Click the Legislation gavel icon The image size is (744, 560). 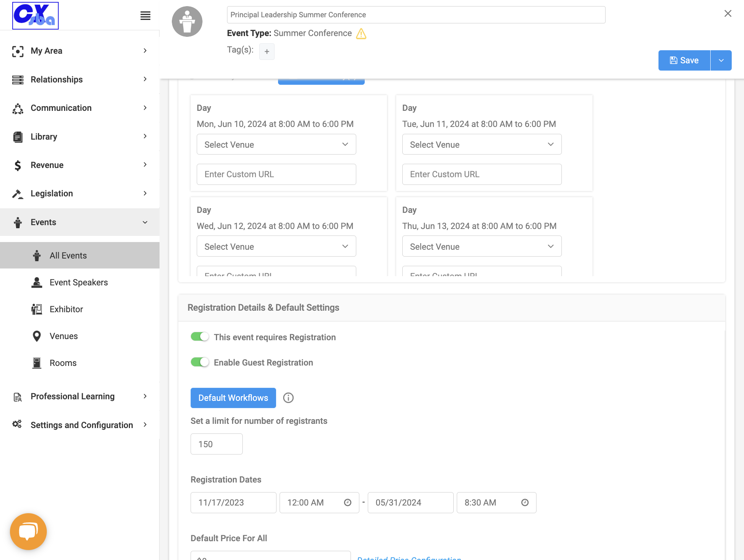tap(18, 194)
